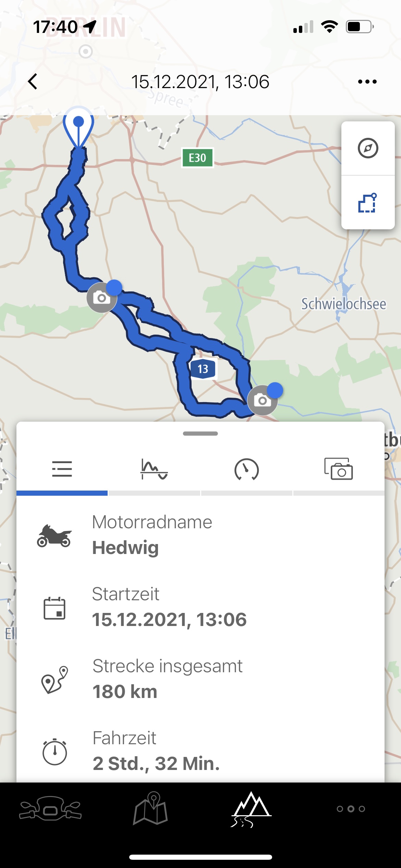Tap the Motorradname Hedwig entry
The width and height of the screenshot is (401, 868).
tap(200, 535)
